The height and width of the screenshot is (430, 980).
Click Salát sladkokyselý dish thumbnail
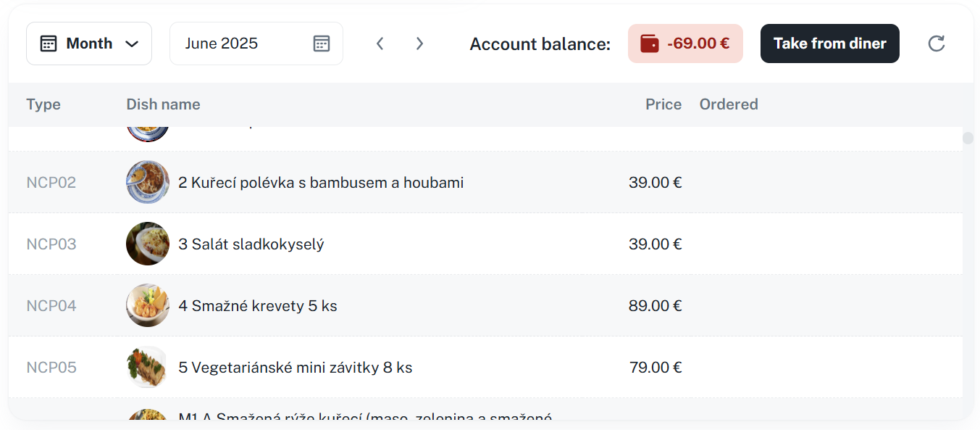[148, 244]
